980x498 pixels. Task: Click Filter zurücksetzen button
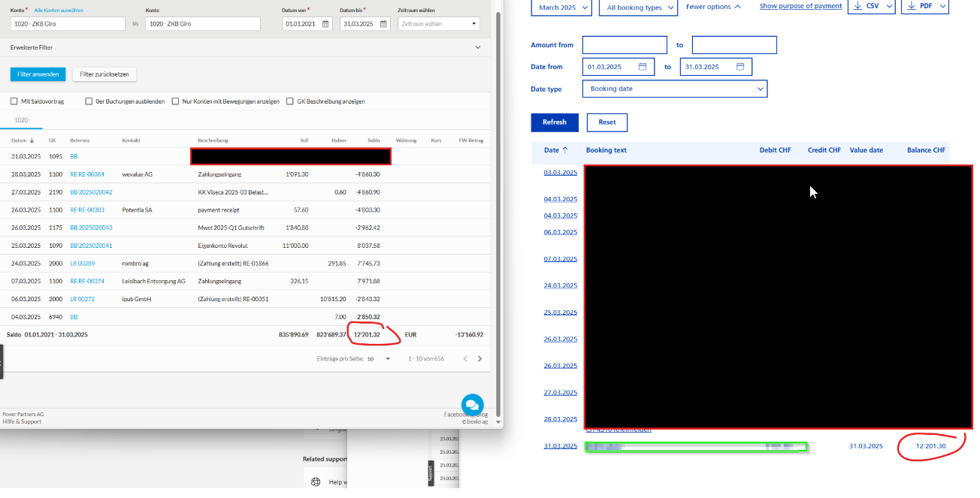coord(104,74)
